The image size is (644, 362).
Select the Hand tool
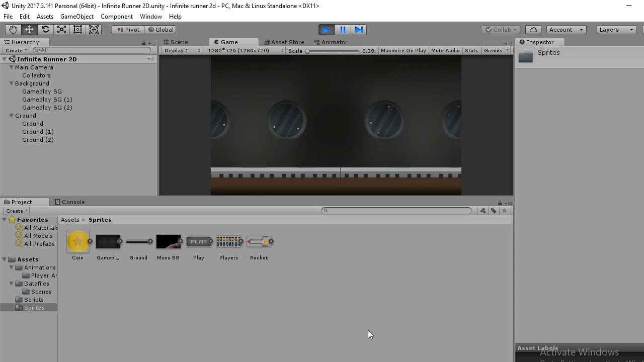(x=13, y=30)
